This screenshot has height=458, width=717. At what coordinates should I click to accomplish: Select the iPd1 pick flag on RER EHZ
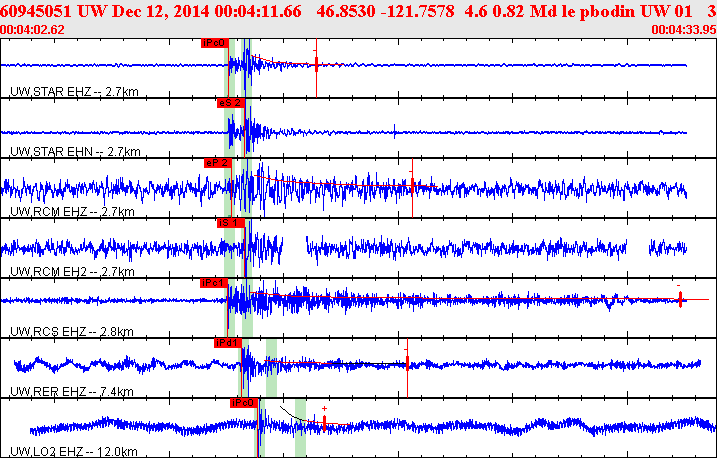tap(228, 342)
